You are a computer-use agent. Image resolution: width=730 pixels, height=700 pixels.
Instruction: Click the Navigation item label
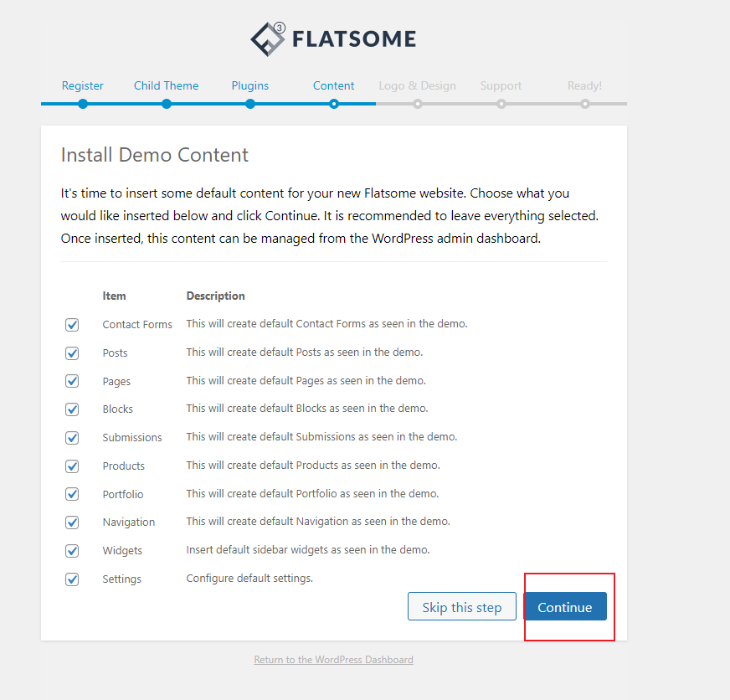pyautogui.click(x=128, y=522)
